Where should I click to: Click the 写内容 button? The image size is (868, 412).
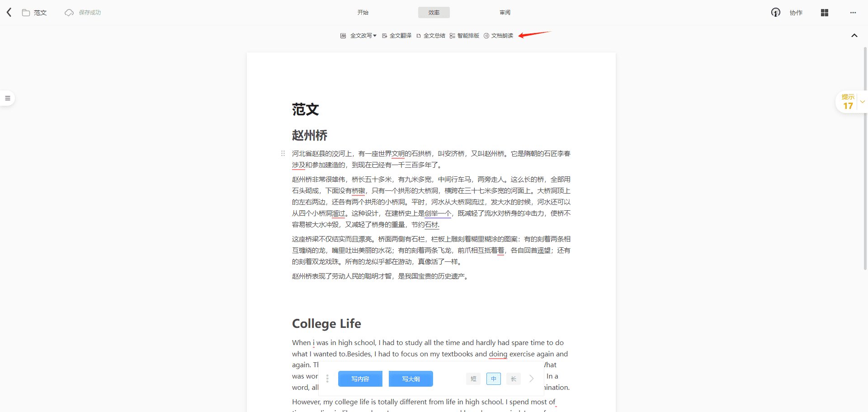click(360, 379)
